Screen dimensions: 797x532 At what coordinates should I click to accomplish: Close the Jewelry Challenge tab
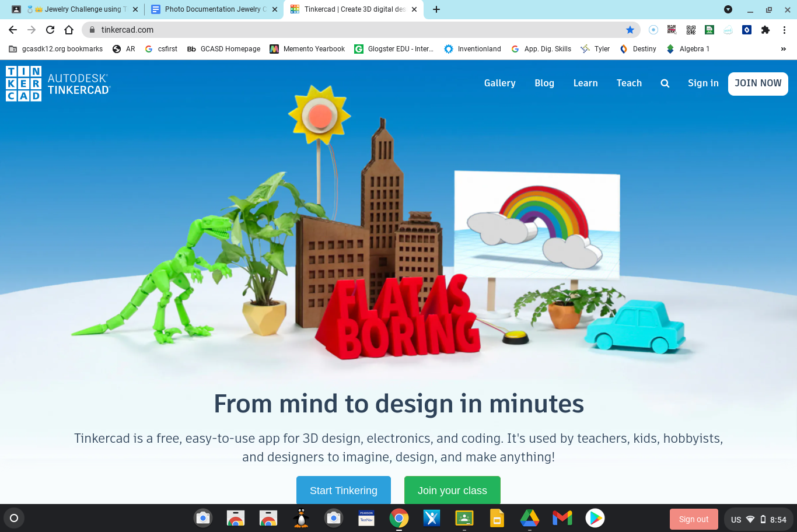[x=135, y=9]
